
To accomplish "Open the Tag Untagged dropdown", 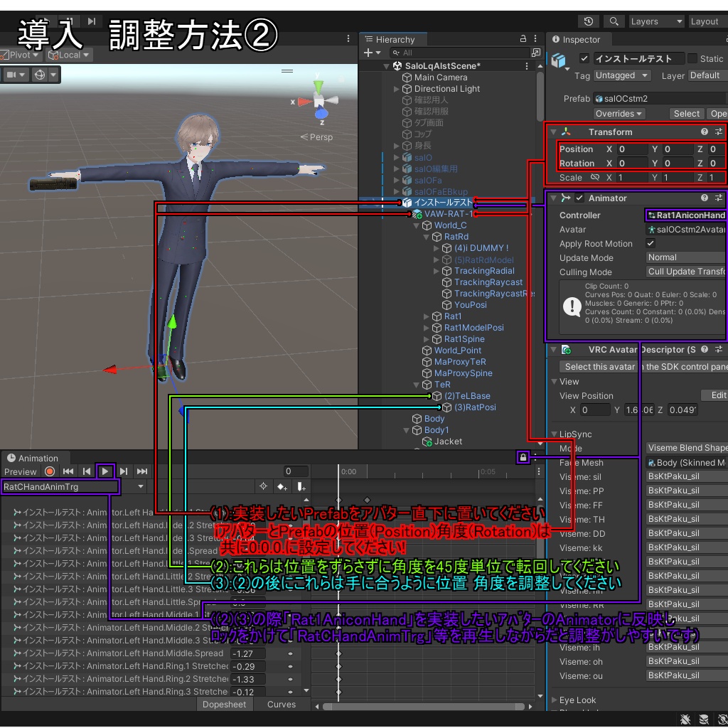I will (622, 75).
